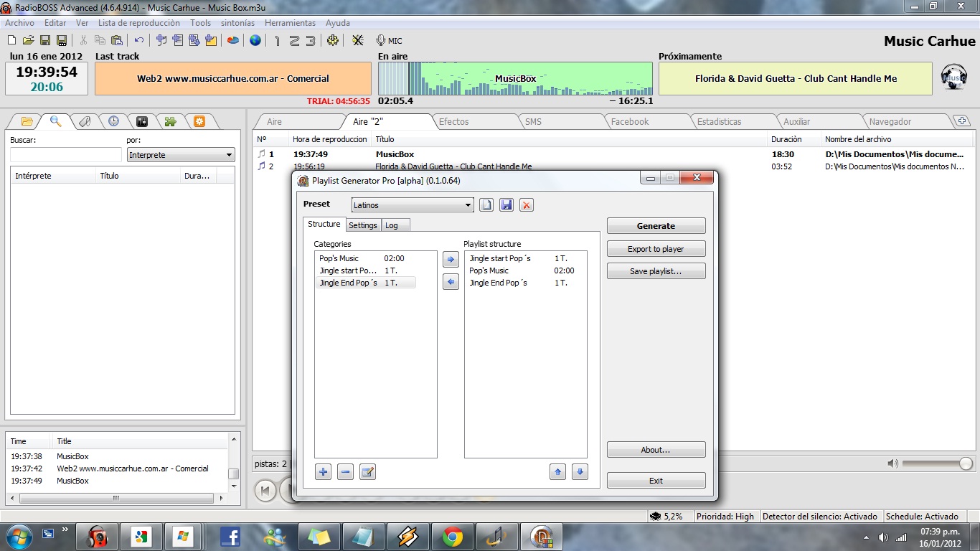Click the Generate button
This screenshot has width=980, height=551.
(x=656, y=226)
